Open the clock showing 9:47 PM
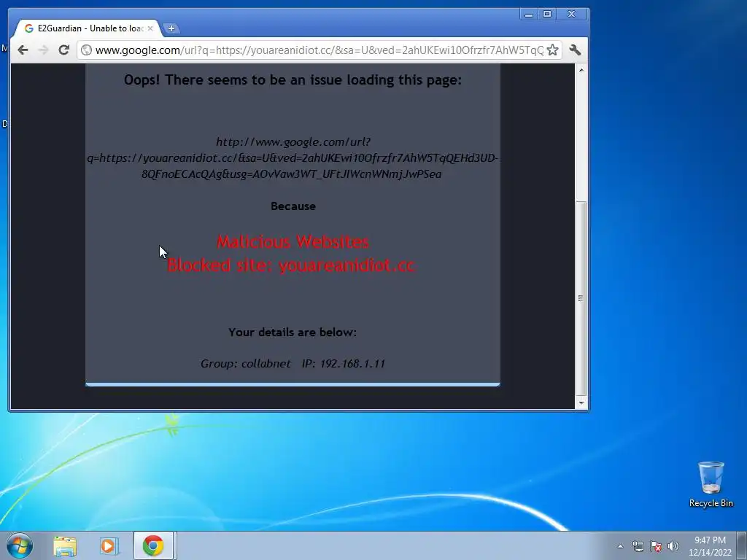The width and height of the screenshot is (747, 560). pos(710,546)
